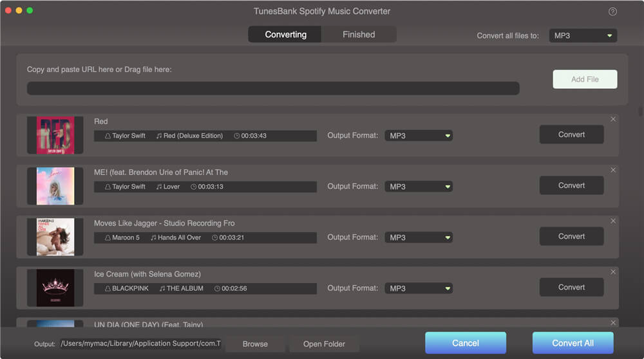Screen dimensions: 644x359
Task: Open the Convert all files to MP3 dropdown
Action: pos(583,35)
